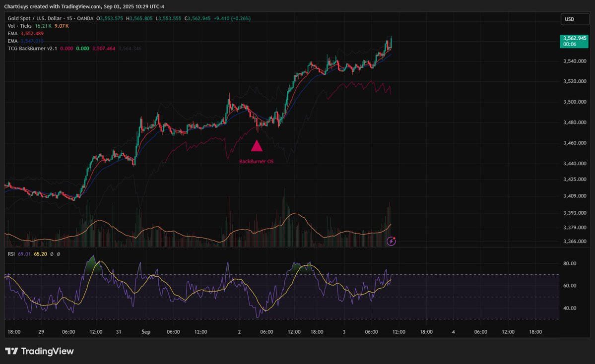Click the date label 3 on time axis
Viewport: 595px width, 364px height.
point(344,332)
